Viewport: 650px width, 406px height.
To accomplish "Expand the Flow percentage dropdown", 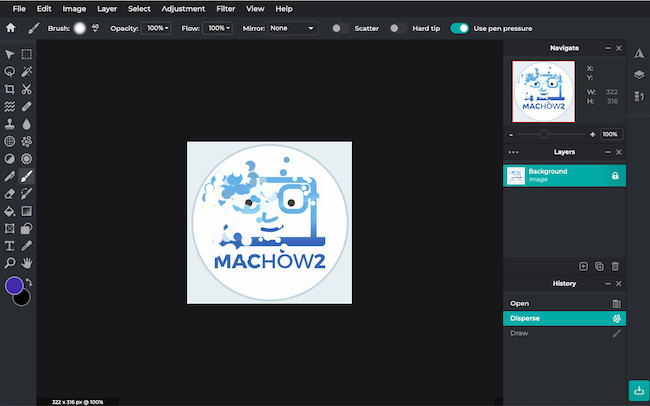I will tap(218, 28).
